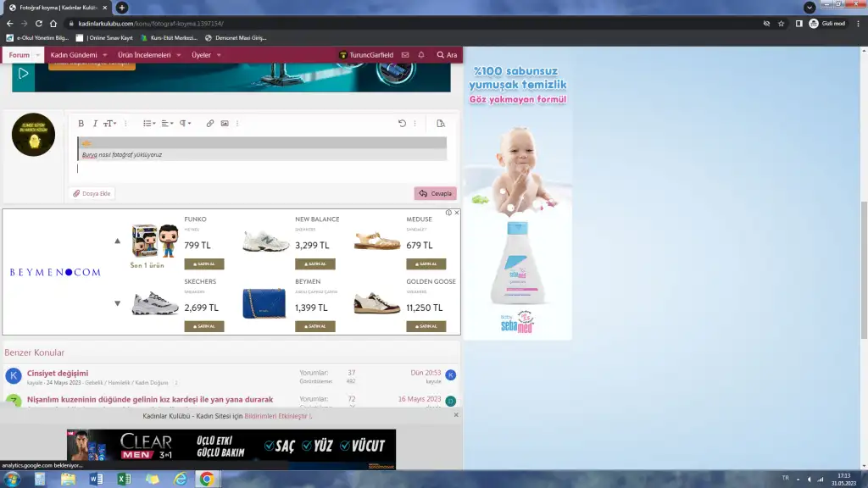Close the Beymen ad with the X
Screen dimensions: 868x488
tap(457, 213)
